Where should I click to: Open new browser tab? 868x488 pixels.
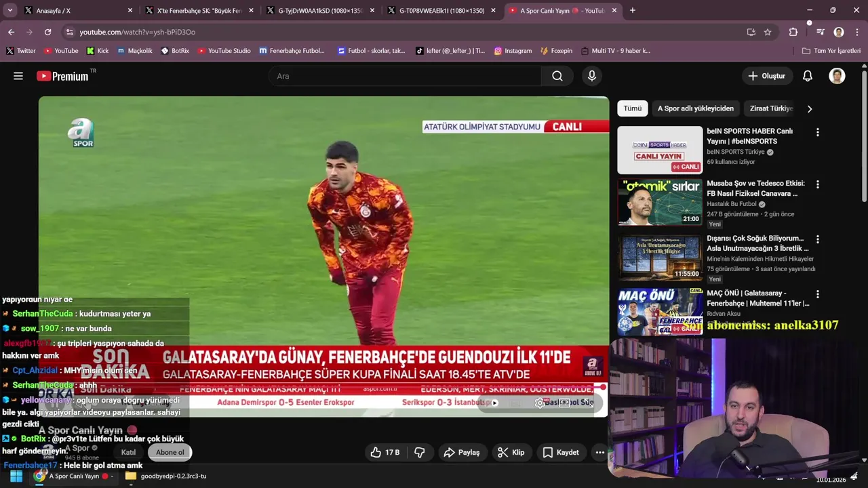click(x=633, y=10)
